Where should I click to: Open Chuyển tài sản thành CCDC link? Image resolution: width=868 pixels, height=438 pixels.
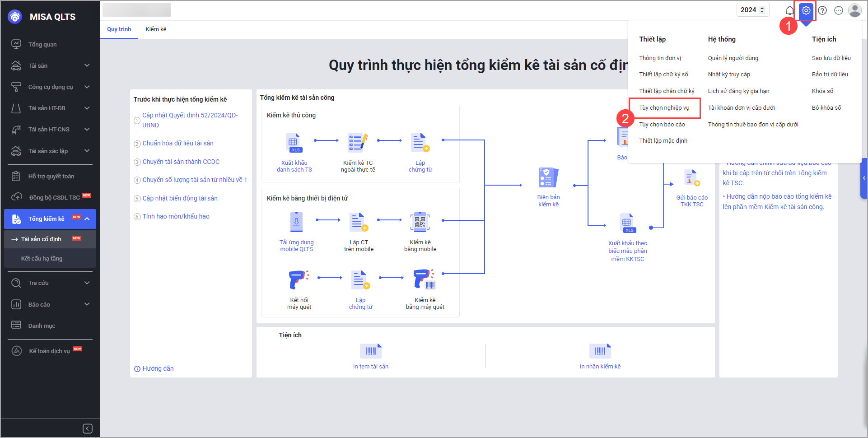[x=181, y=162]
